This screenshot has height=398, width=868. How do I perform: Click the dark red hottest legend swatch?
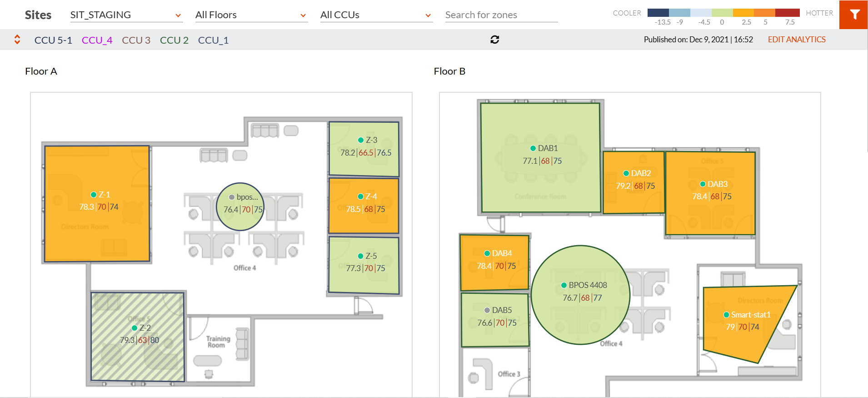788,13
